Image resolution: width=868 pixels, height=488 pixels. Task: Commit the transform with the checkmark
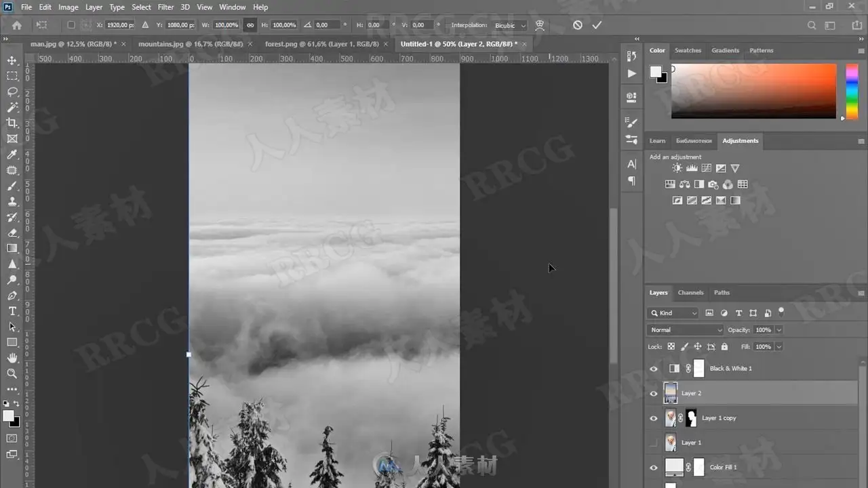[597, 25]
